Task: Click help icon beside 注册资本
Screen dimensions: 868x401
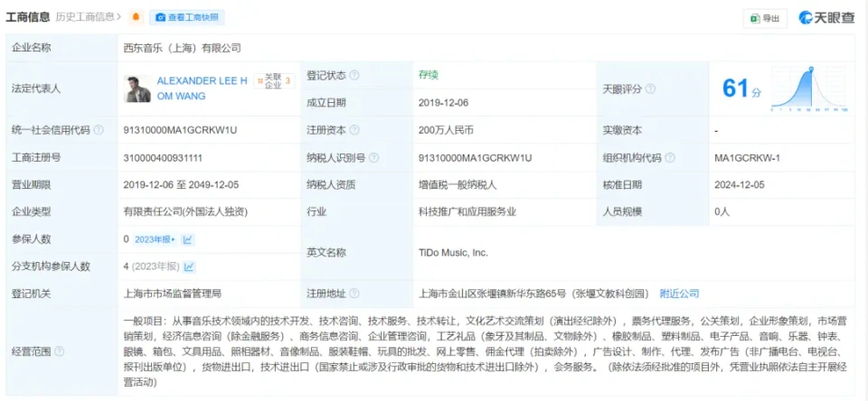Action: [x=354, y=131]
